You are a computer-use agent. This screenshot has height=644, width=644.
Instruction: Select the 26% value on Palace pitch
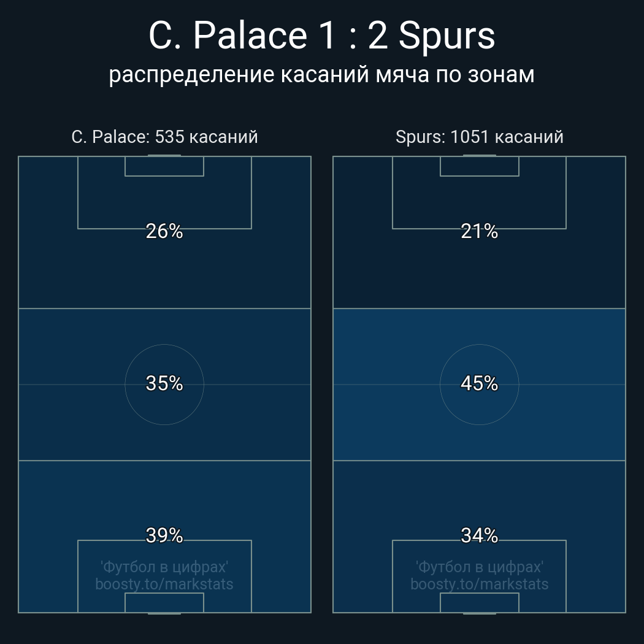point(164,231)
